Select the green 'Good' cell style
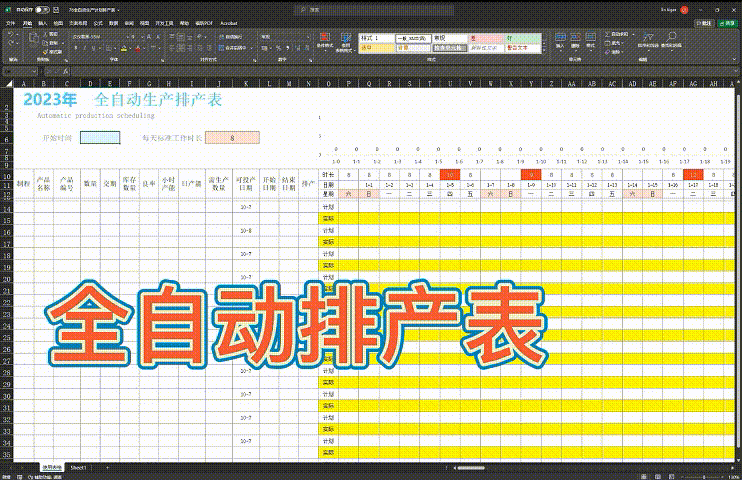Viewport: 742px width, 480px height. click(x=523, y=38)
